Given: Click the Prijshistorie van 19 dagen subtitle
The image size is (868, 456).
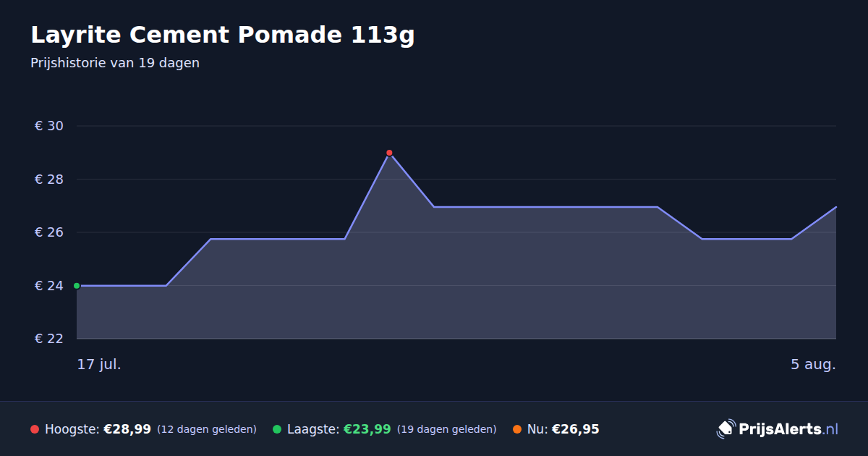Looking at the screenshot, I should 115,63.
